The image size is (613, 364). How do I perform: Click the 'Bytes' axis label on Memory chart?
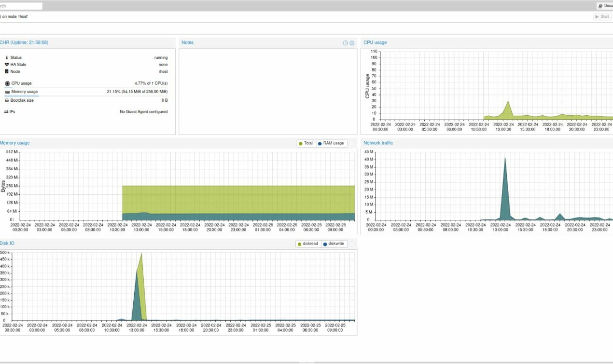3,186
